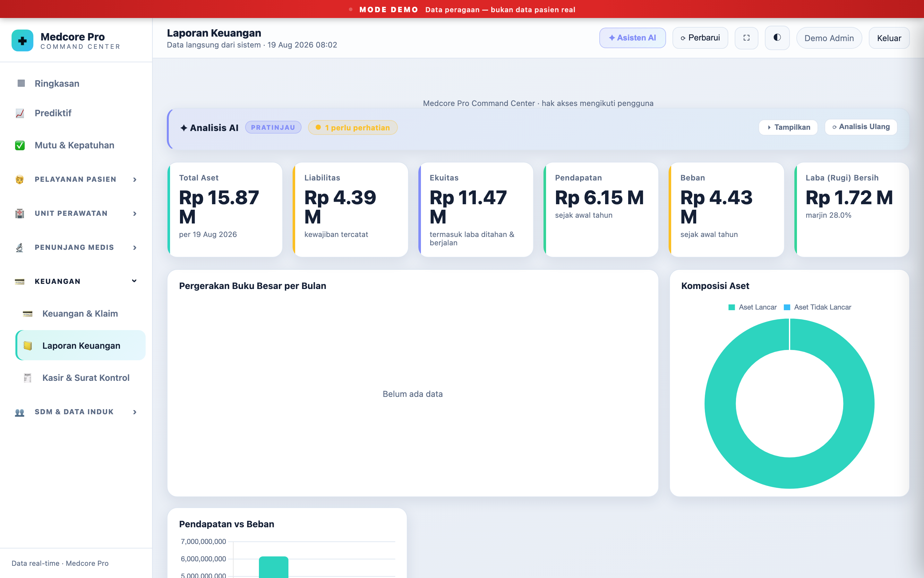Click the Pendapatan 'Rp 6.15 M' value
The width and height of the screenshot is (924, 578).
pyautogui.click(x=599, y=197)
